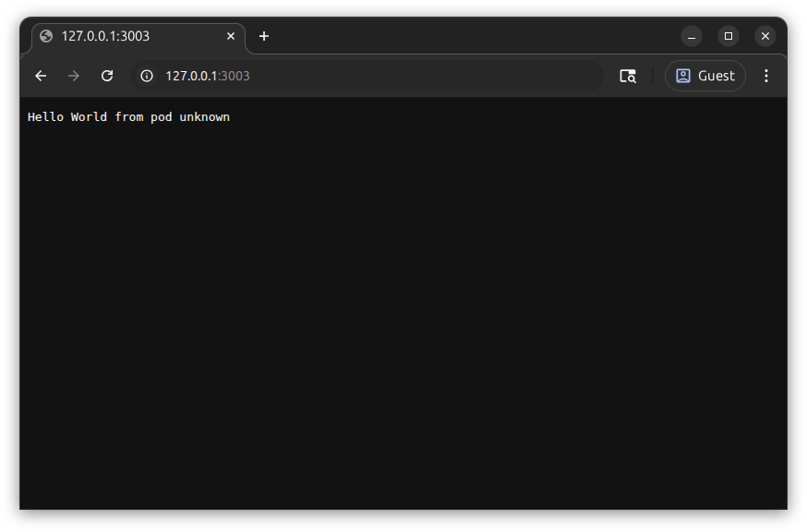Screen dimensions: 807x532
Task: Click the tab search icon in toolbar
Action: tap(628, 76)
